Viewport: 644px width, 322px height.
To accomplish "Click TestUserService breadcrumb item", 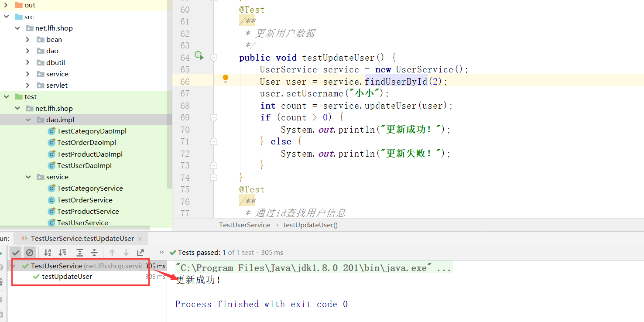I will point(244,225).
